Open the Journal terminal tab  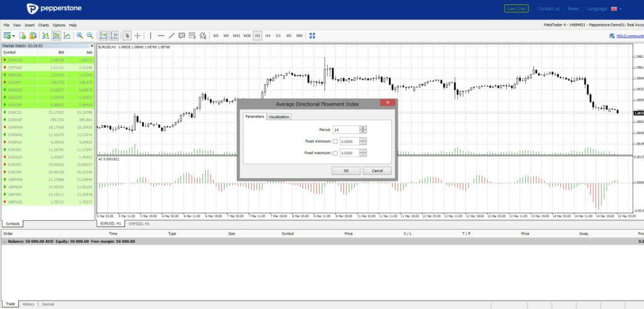(48, 304)
